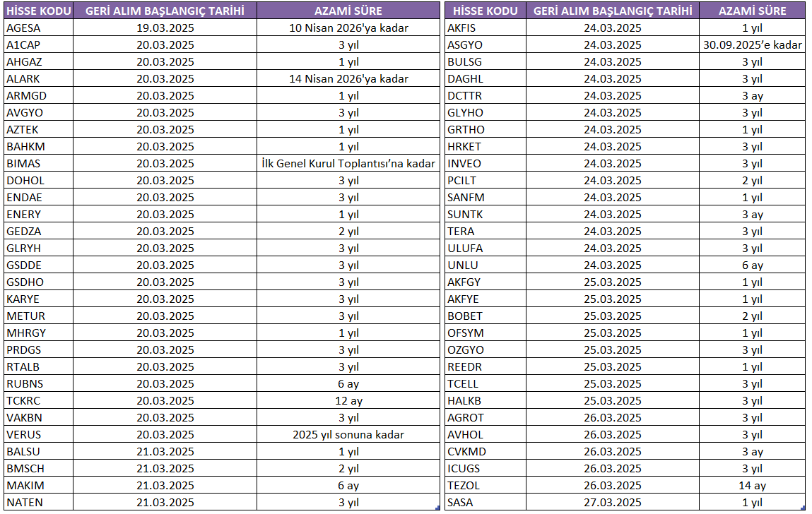The image size is (812, 514).
Task: Select the RTALB cell
Action: point(38,367)
